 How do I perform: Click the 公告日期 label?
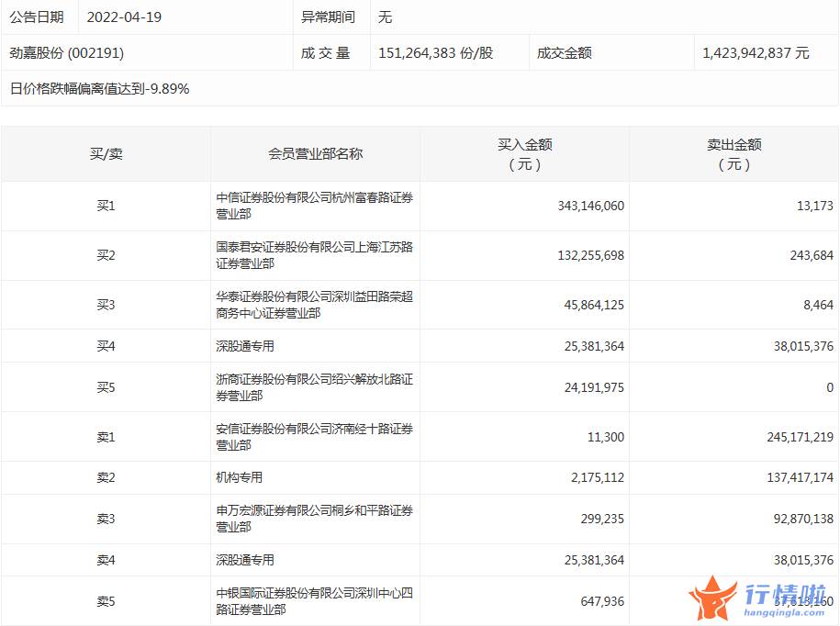37,17
